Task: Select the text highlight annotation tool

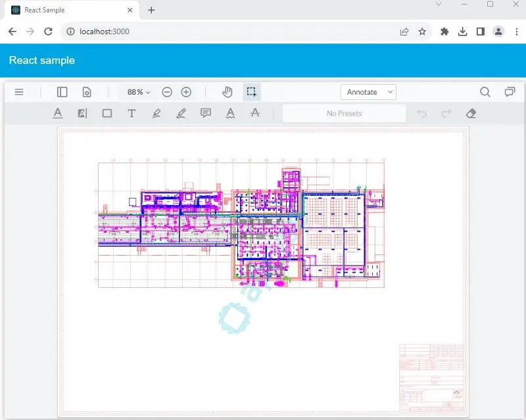Action: [x=82, y=114]
